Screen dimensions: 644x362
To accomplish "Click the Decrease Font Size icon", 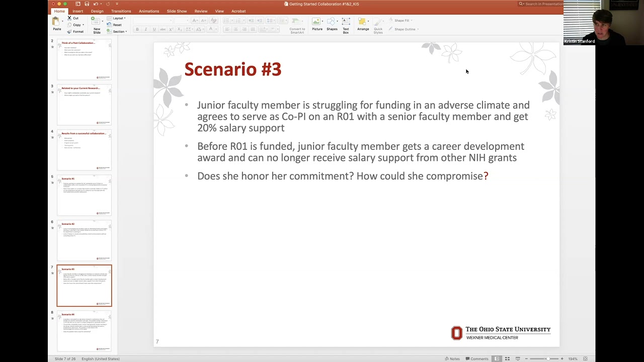I will 203,21.
